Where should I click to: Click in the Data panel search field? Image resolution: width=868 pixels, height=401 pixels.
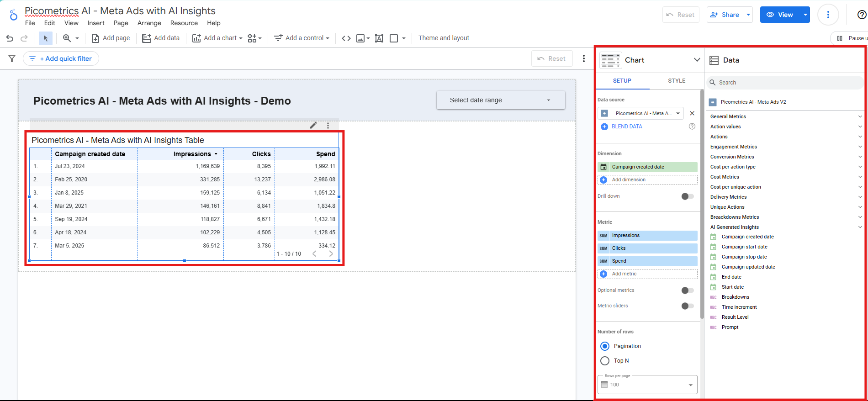(x=784, y=83)
